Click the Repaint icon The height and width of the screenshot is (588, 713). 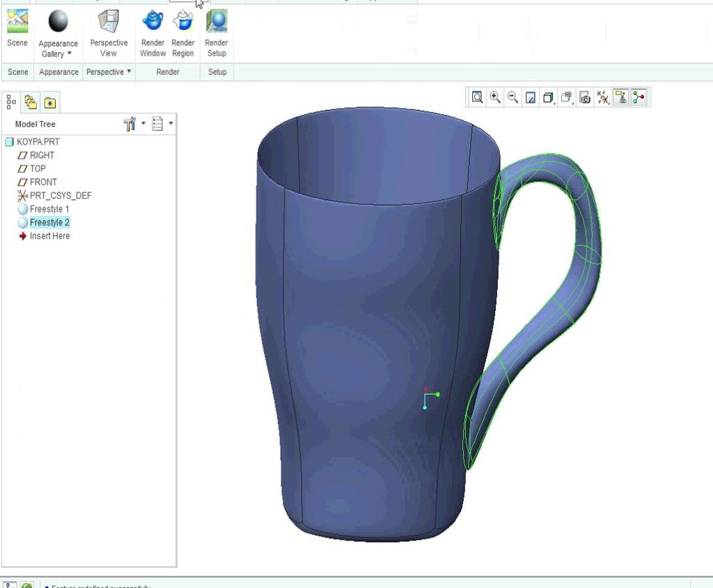(x=531, y=97)
